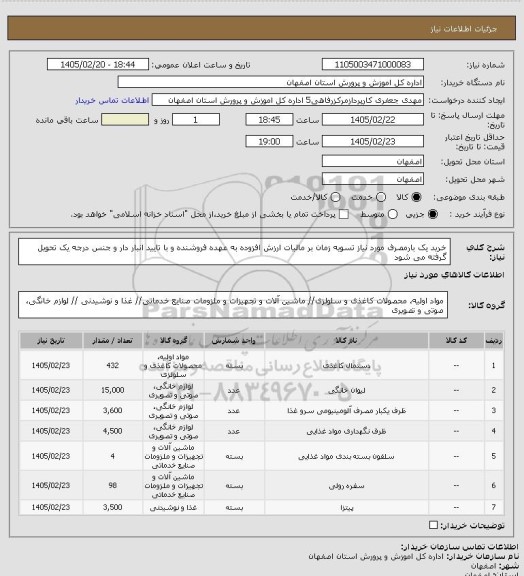Select the کالا/خدمت radio button

[x=335, y=197]
